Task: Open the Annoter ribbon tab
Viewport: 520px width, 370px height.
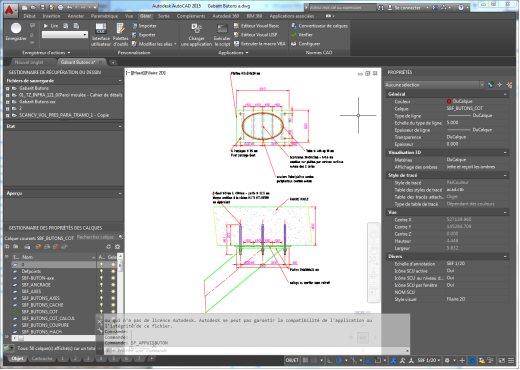Action: click(76, 16)
